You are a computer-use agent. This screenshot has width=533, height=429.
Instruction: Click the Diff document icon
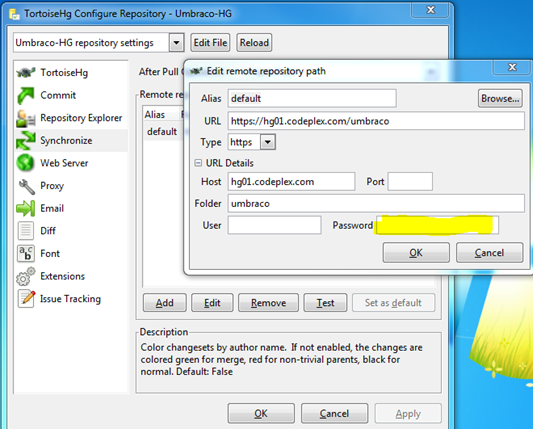click(x=26, y=231)
